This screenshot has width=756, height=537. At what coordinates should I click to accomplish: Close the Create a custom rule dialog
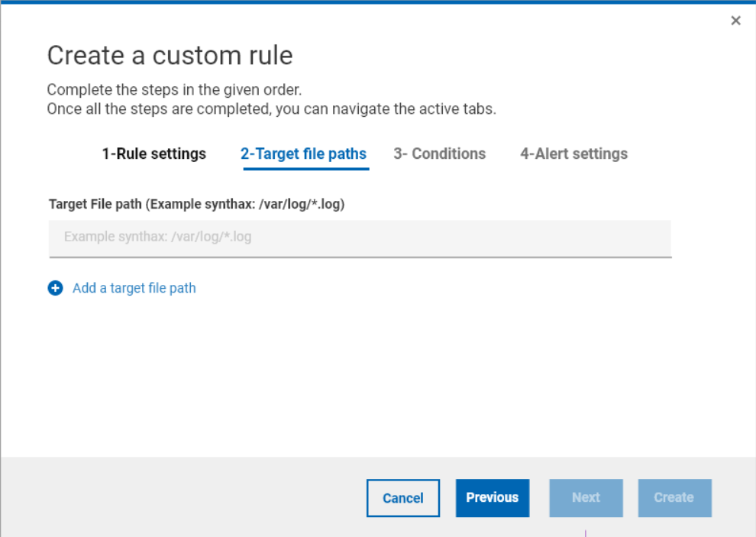pyautogui.click(x=735, y=21)
